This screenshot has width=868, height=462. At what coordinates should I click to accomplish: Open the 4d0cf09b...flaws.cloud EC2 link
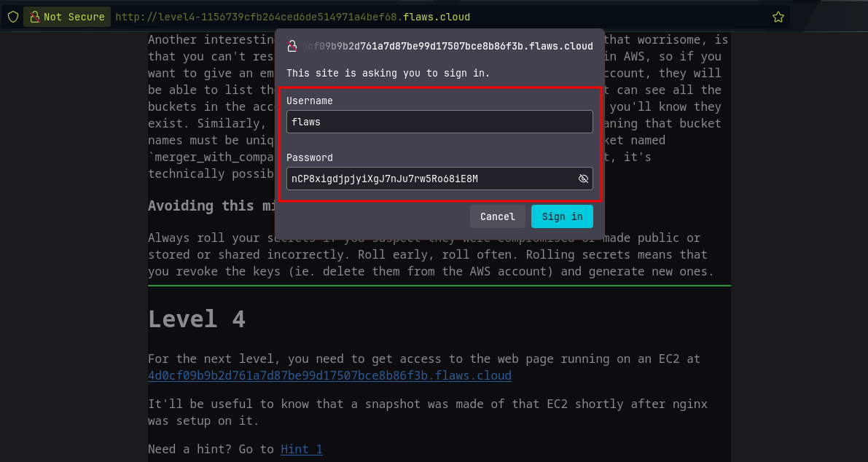coord(329,375)
